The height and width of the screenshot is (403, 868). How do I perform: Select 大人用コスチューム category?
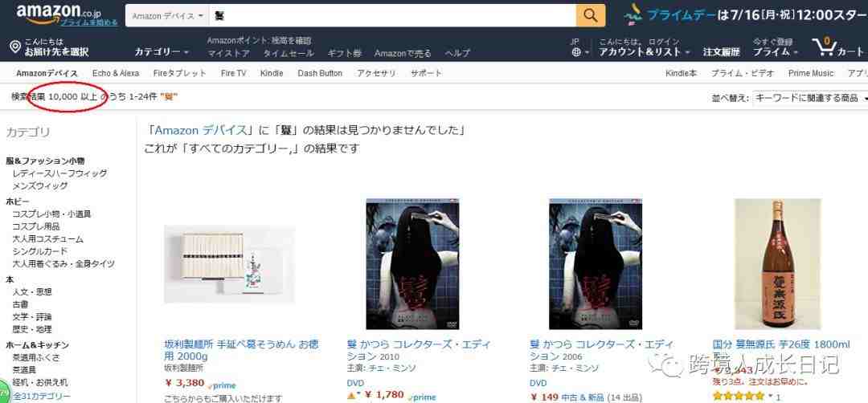pyautogui.click(x=47, y=239)
